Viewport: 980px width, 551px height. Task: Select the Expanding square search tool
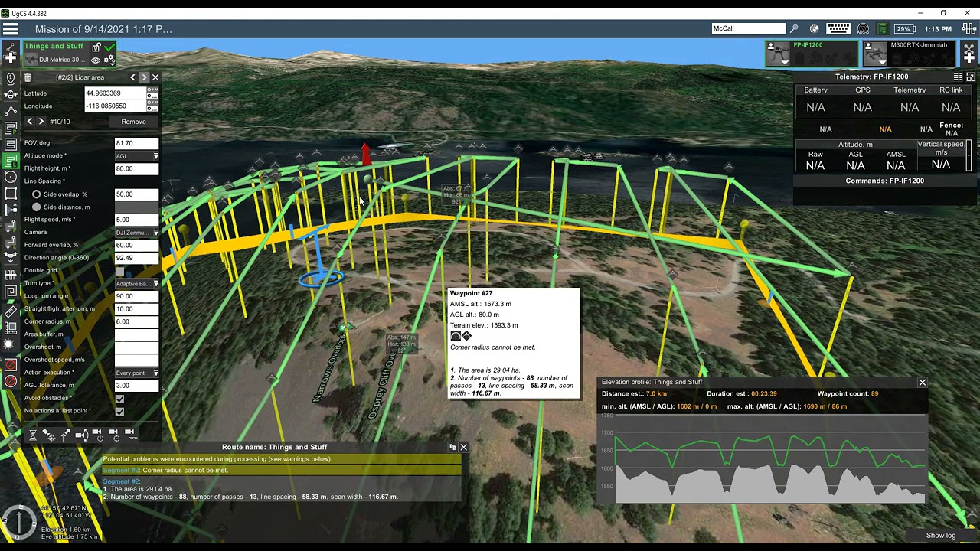pyautogui.click(x=11, y=292)
